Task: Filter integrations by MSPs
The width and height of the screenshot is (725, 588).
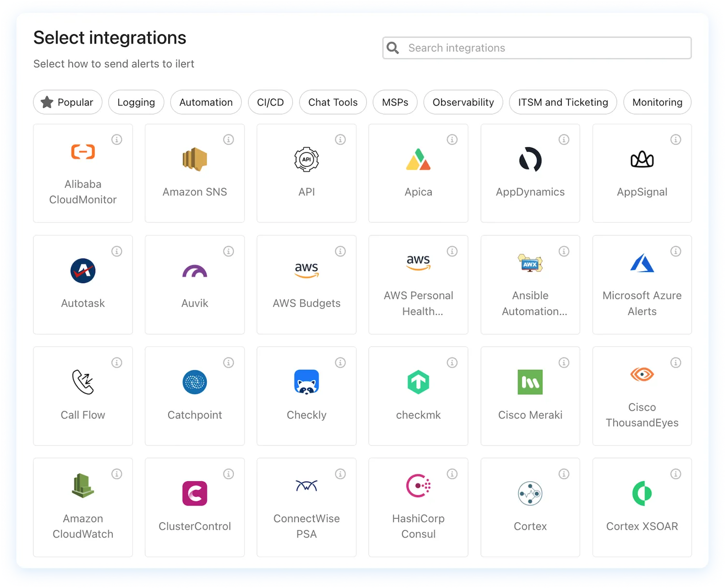Action: coord(395,102)
